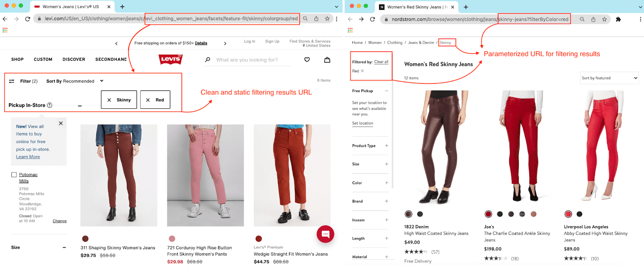Open the DISCOVER menu on Levi's

74,59
